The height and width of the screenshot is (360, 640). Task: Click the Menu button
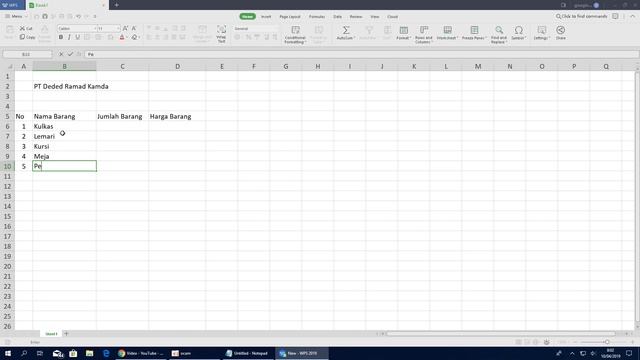pyautogui.click(x=16, y=16)
